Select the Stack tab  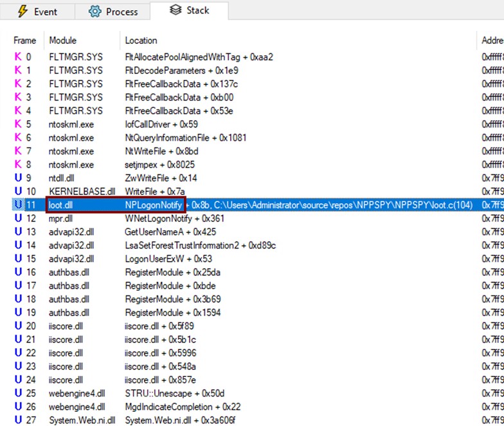click(x=189, y=10)
